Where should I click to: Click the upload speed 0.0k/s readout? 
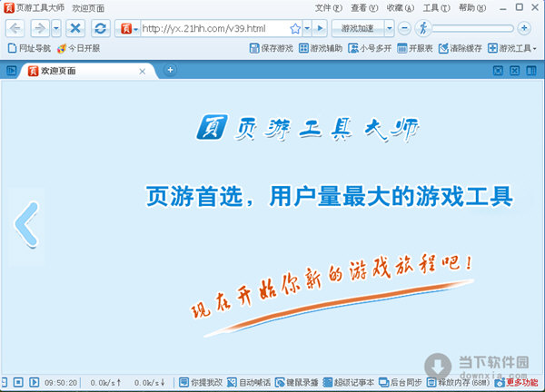tap(105, 383)
